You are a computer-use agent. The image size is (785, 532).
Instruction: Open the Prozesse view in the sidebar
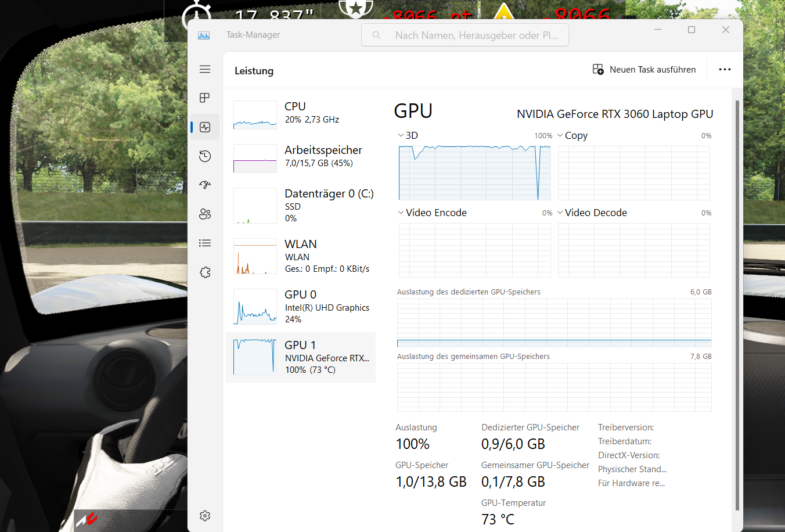(x=205, y=98)
